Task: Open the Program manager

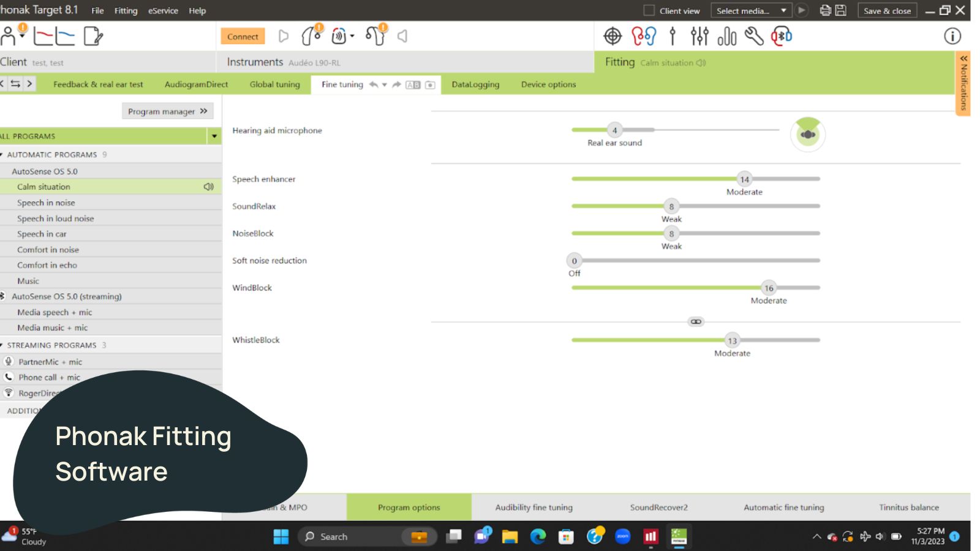Action: 167,111
